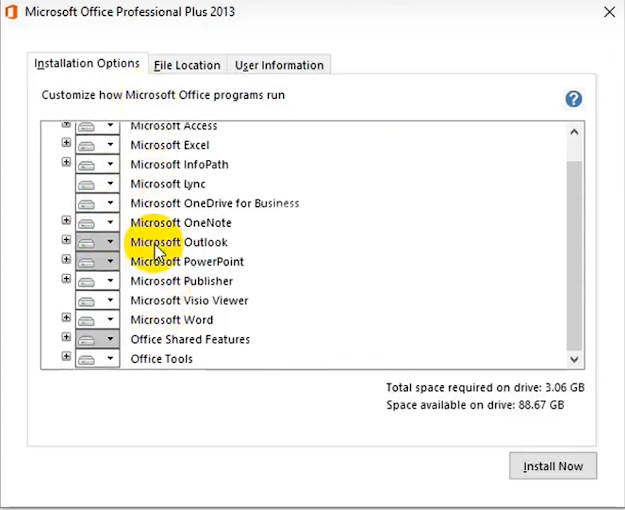This screenshot has width=625, height=510.
Task: Click the blue help question mark icon
Action: 573,99
